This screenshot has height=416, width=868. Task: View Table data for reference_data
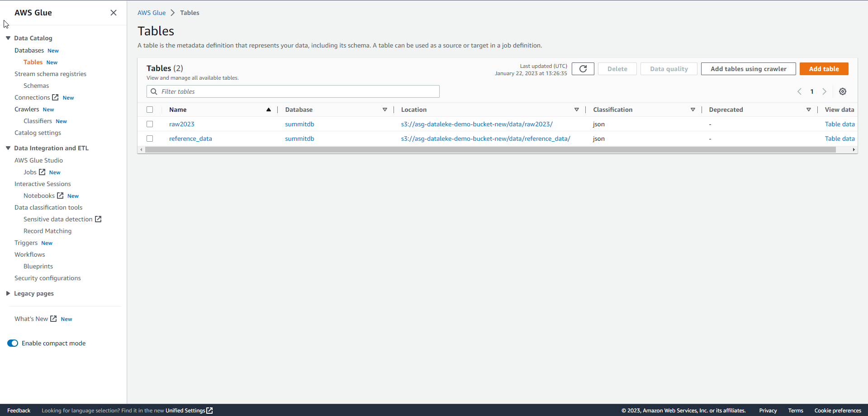[840, 139]
